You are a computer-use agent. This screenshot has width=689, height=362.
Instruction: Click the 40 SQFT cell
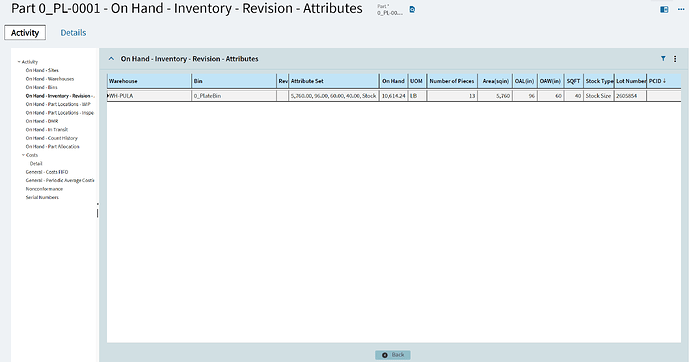point(574,96)
